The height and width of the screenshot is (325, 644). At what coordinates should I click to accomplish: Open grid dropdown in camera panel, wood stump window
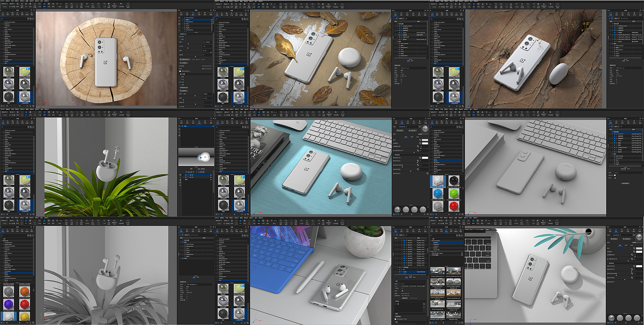207,68
